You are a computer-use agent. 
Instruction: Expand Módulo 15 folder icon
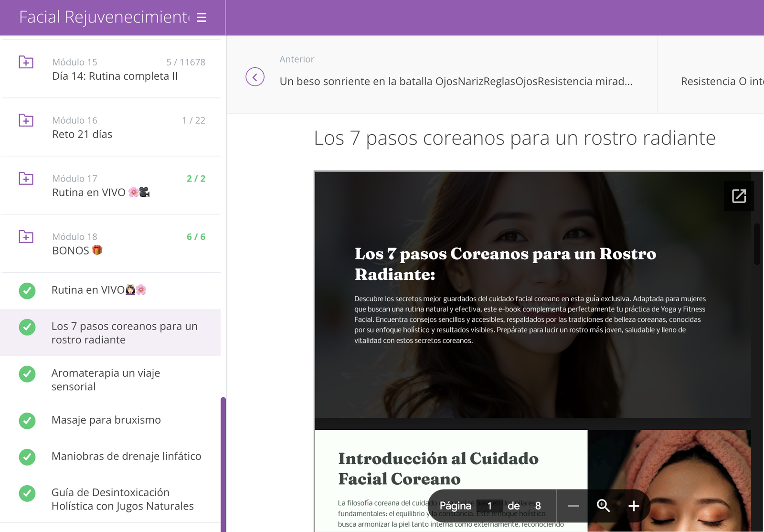point(26,62)
